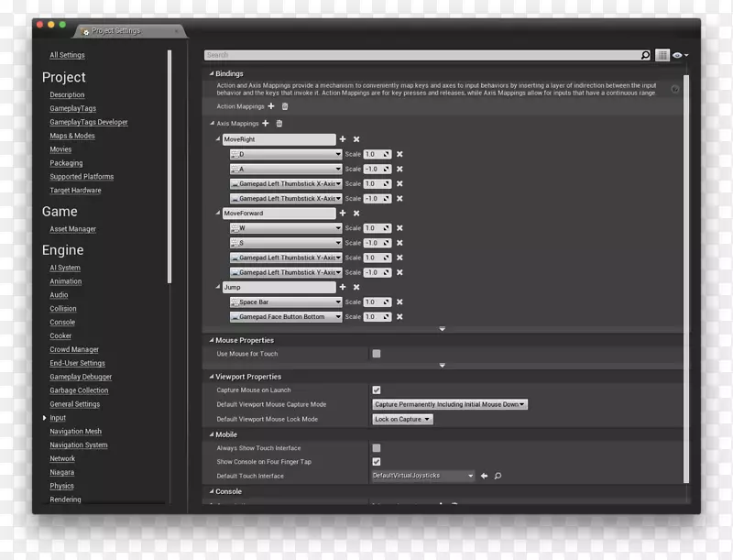Browse to Default Touch Interface asset

coord(498,476)
